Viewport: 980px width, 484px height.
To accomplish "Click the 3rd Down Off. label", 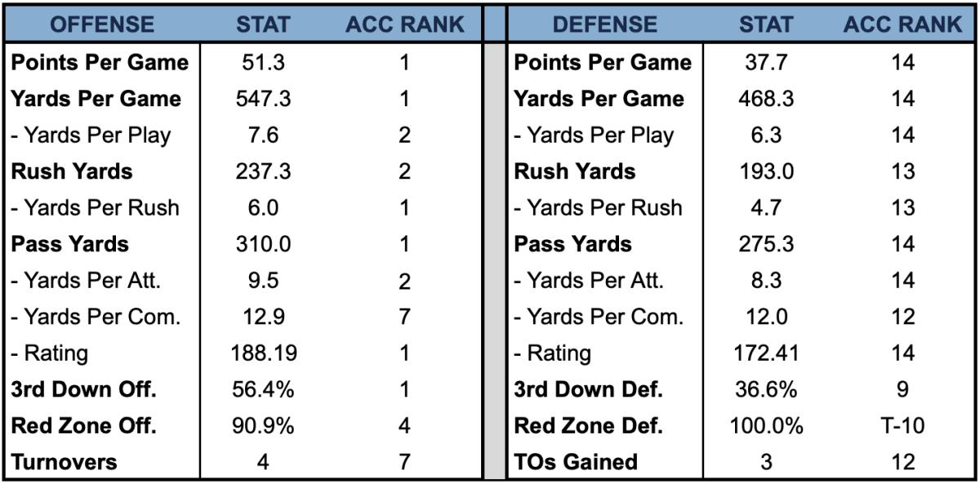I will click(83, 390).
